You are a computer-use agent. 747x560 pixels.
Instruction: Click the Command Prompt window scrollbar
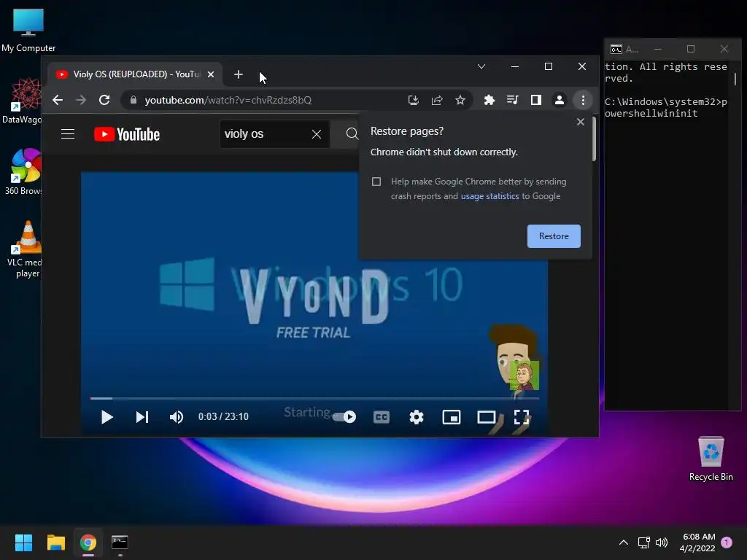coord(735,79)
